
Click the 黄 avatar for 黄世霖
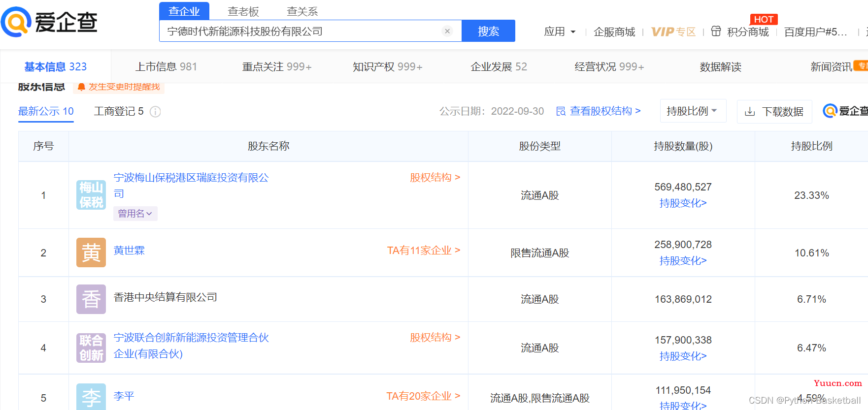coord(91,252)
